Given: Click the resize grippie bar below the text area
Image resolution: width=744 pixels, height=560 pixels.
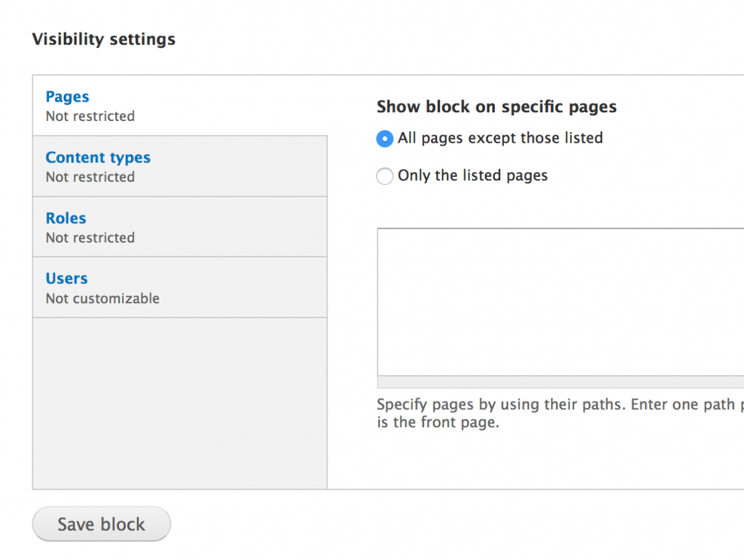Looking at the screenshot, I should tap(560, 382).
